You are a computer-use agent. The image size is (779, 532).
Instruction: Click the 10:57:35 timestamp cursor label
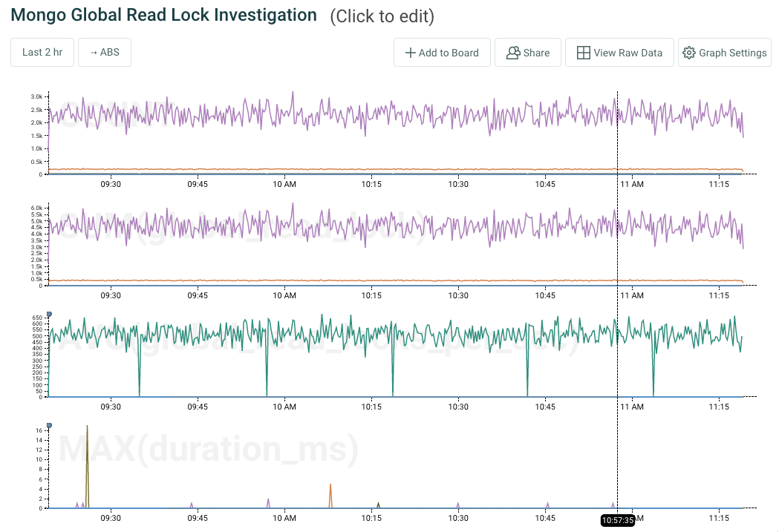[618, 520]
